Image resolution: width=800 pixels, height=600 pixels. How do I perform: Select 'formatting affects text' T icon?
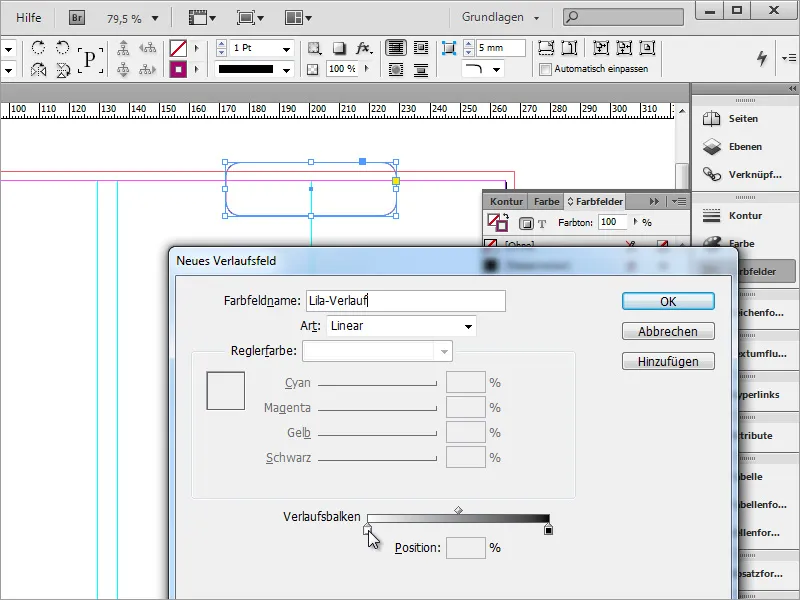542,223
